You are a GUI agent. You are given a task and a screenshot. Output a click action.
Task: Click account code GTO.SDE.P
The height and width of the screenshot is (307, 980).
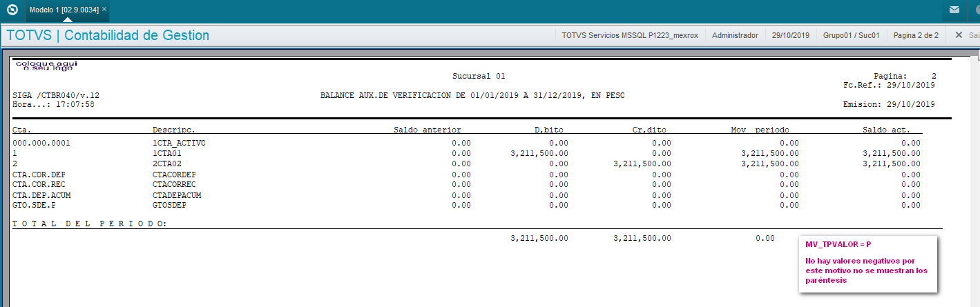coord(35,205)
